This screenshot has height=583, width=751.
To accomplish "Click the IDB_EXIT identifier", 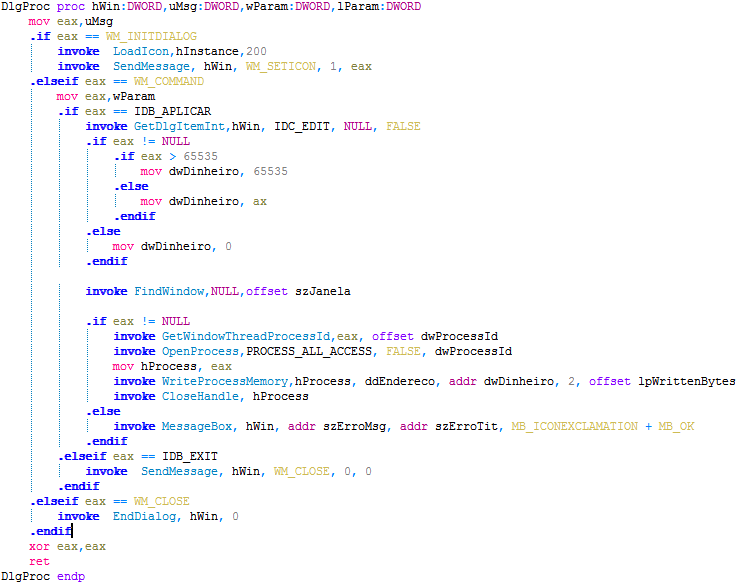I will [190, 456].
